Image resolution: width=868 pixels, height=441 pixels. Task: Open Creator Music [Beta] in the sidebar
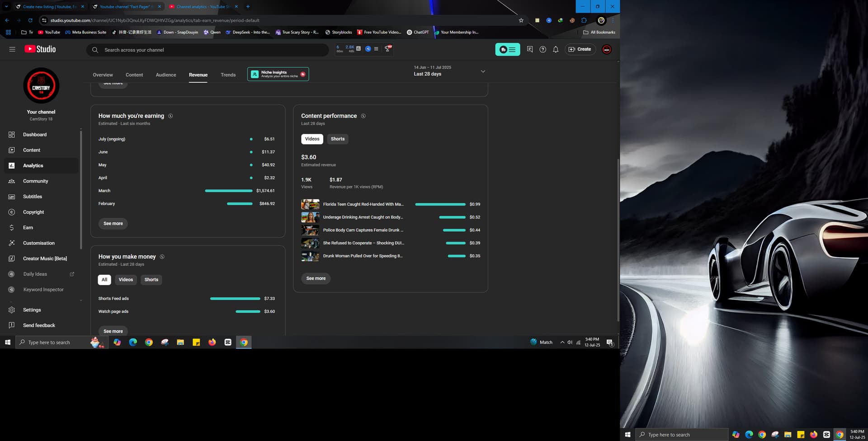(x=41, y=258)
